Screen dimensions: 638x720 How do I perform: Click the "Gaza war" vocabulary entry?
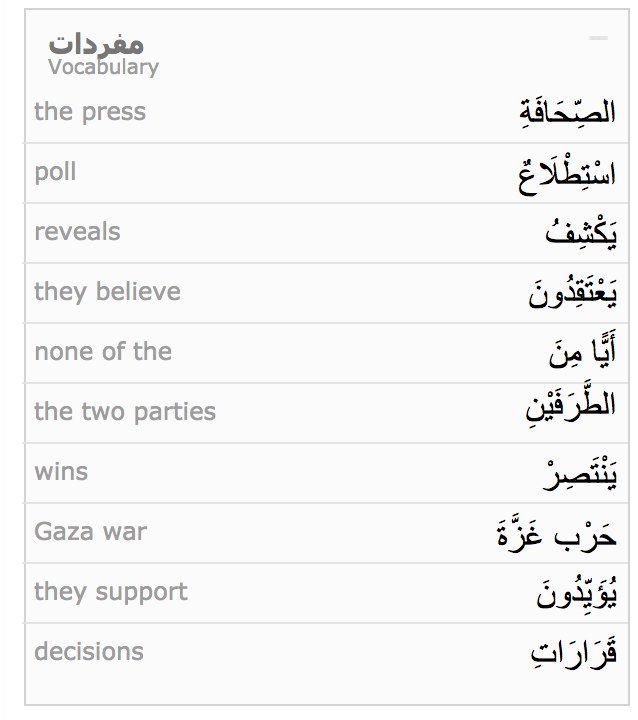coord(90,532)
